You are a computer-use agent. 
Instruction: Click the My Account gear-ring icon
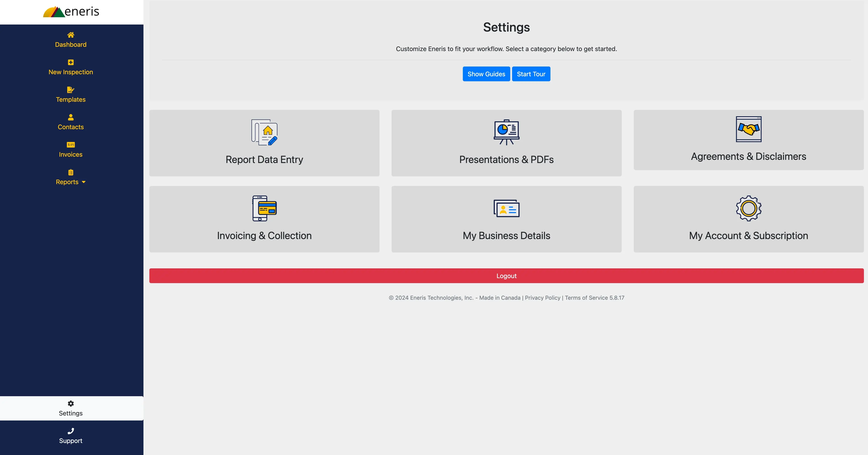pyautogui.click(x=749, y=208)
